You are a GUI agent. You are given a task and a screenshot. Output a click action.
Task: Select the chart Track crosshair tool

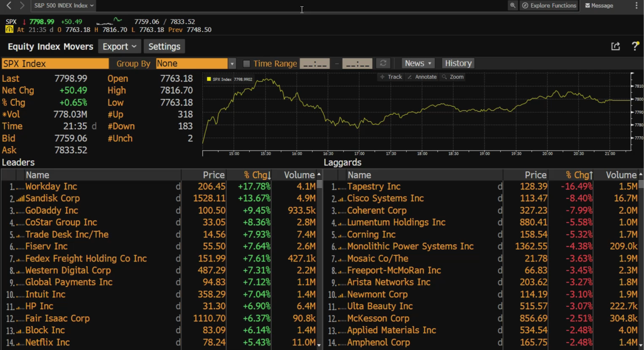coord(391,77)
